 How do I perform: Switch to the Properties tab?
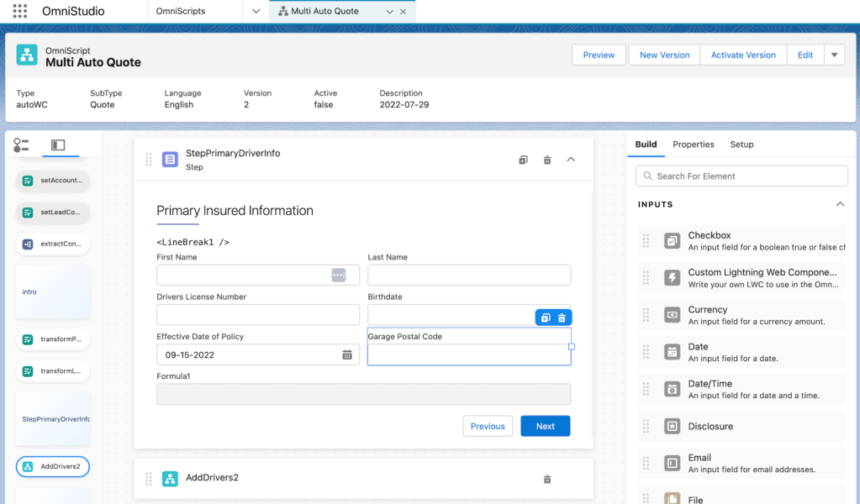[x=694, y=144]
